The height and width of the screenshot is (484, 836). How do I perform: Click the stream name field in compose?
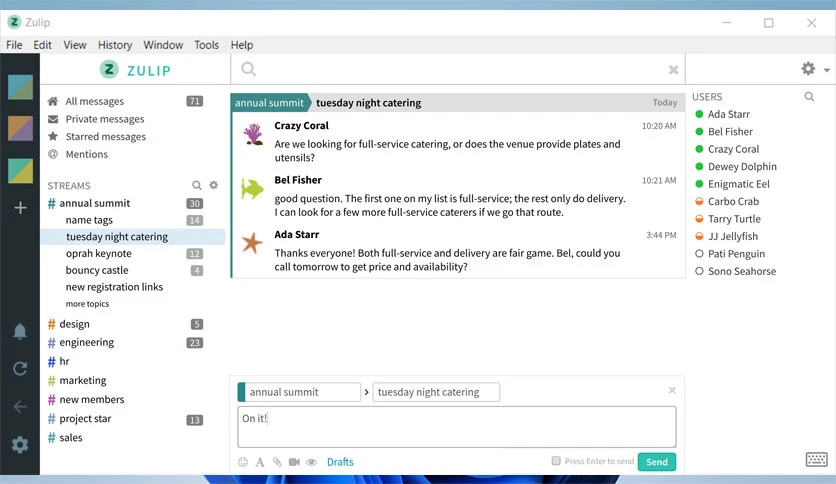click(302, 392)
